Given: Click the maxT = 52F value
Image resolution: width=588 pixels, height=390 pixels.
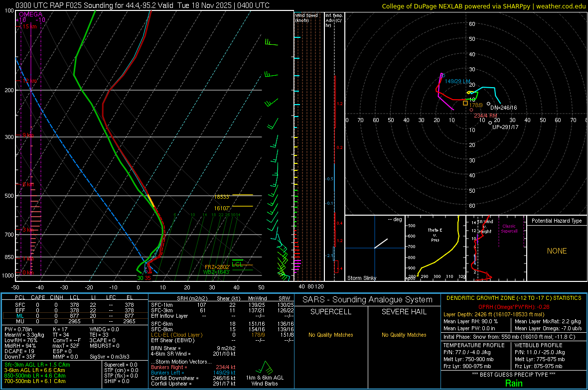Looking at the screenshot, I should point(66,346).
